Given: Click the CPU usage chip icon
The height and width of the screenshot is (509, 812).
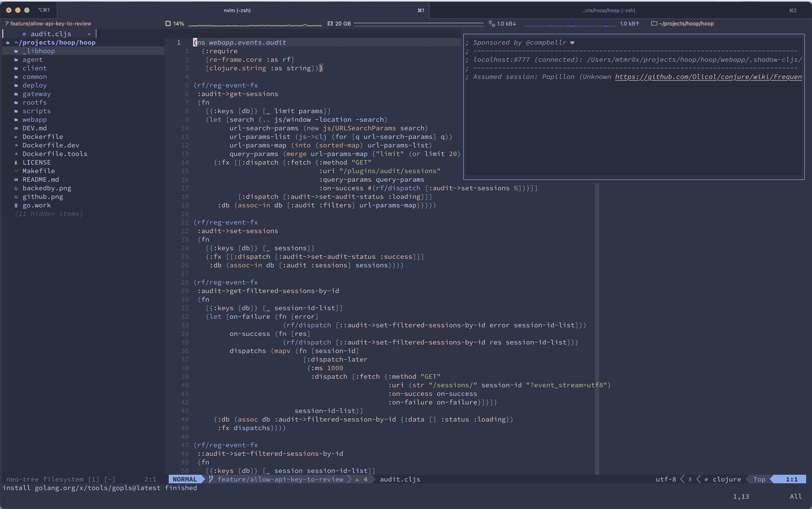Looking at the screenshot, I should tap(168, 24).
